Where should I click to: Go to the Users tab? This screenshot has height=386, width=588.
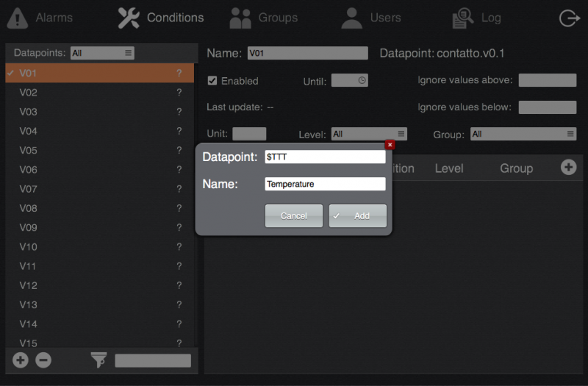371,18
